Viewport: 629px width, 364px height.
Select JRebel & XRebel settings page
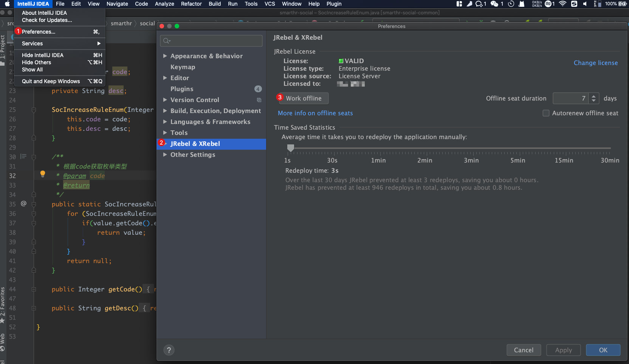[x=211, y=144]
